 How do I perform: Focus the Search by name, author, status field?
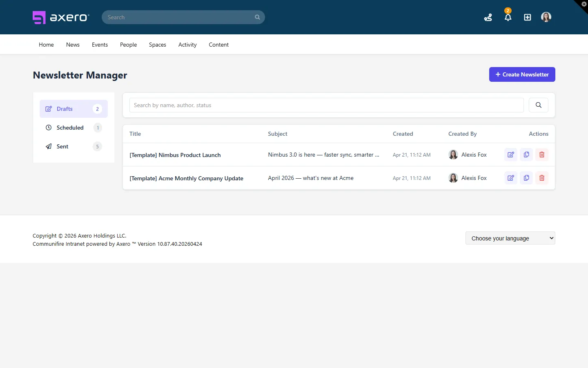point(327,105)
